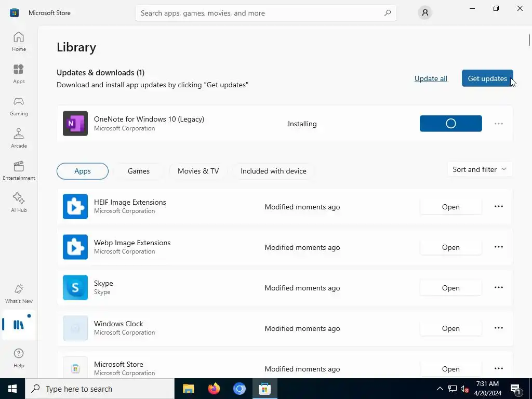Select the Games filter tab
This screenshot has height=399, width=532.
(138, 171)
